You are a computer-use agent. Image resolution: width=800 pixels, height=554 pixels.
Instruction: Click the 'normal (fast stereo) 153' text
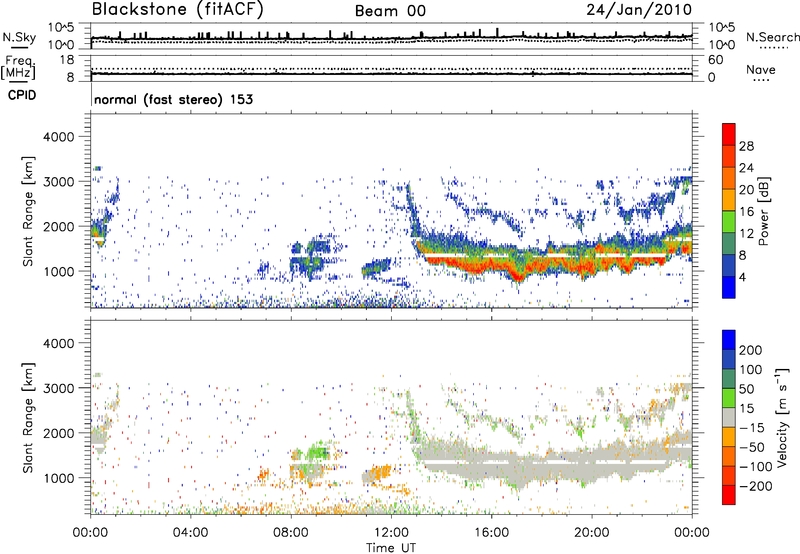pyautogui.click(x=173, y=99)
